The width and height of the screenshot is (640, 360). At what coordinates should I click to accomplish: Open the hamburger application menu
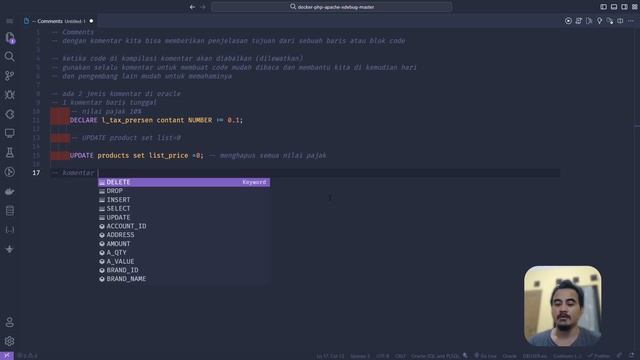[x=10, y=21]
